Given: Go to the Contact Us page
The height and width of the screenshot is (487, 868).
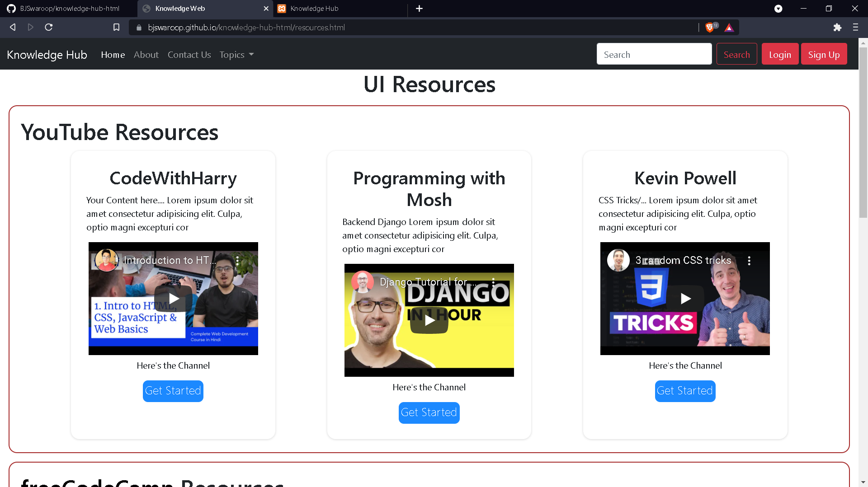Looking at the screenshot, I should tap(189, 55).
